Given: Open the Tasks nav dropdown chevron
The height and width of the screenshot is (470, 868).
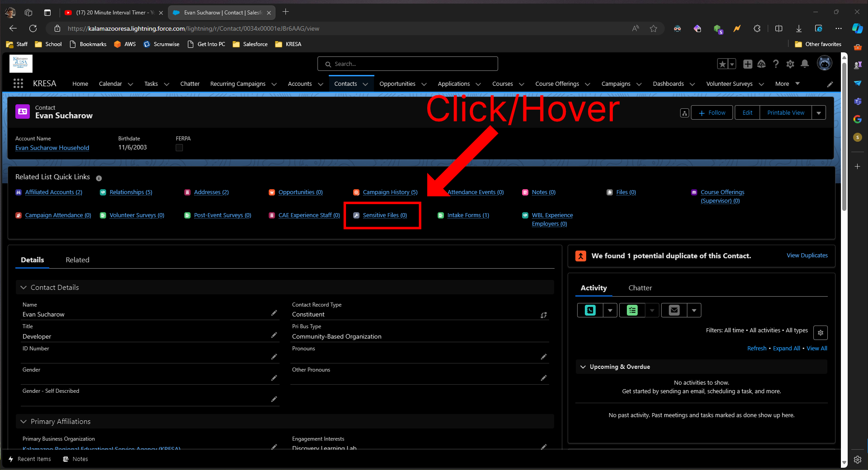Looking at the screenshot, I should (x=167, y=84).
